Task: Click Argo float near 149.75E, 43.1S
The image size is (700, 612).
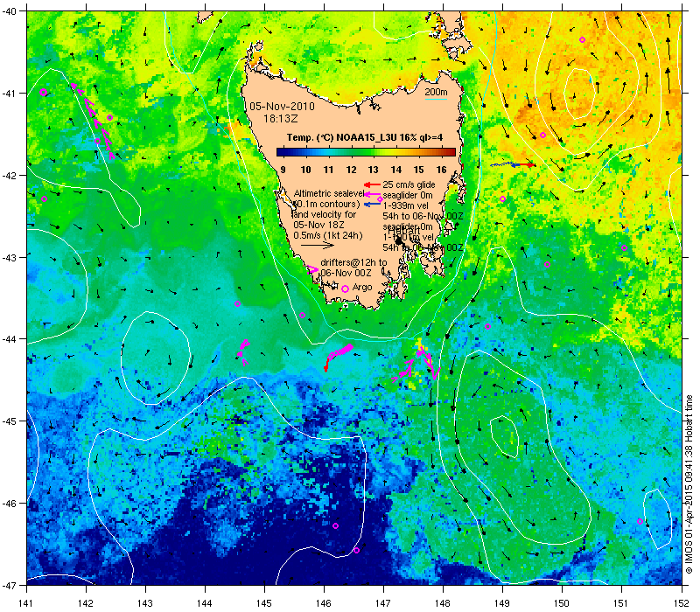Action: (x=548, y=265)
